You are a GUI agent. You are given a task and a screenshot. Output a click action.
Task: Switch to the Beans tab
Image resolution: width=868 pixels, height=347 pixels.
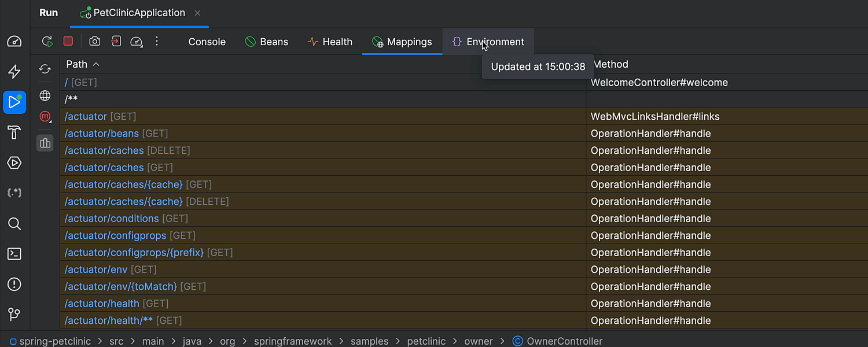pos(267,42)
